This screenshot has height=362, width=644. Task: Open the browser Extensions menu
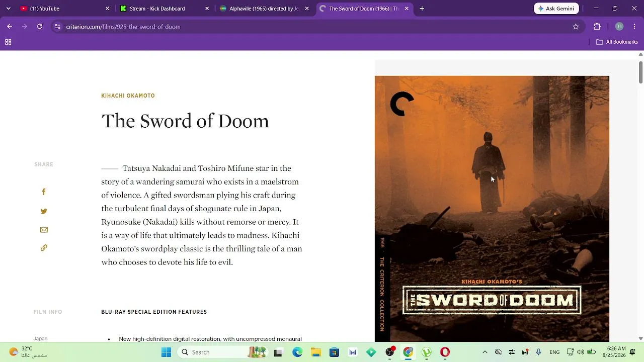(597, 27)
